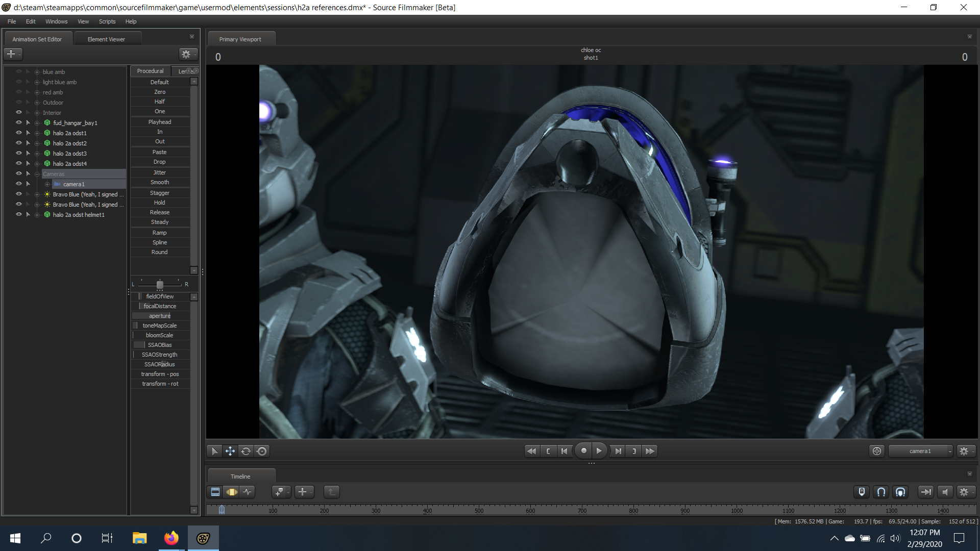
Task: Go to previous clip edge bracket
Action: 548,451
